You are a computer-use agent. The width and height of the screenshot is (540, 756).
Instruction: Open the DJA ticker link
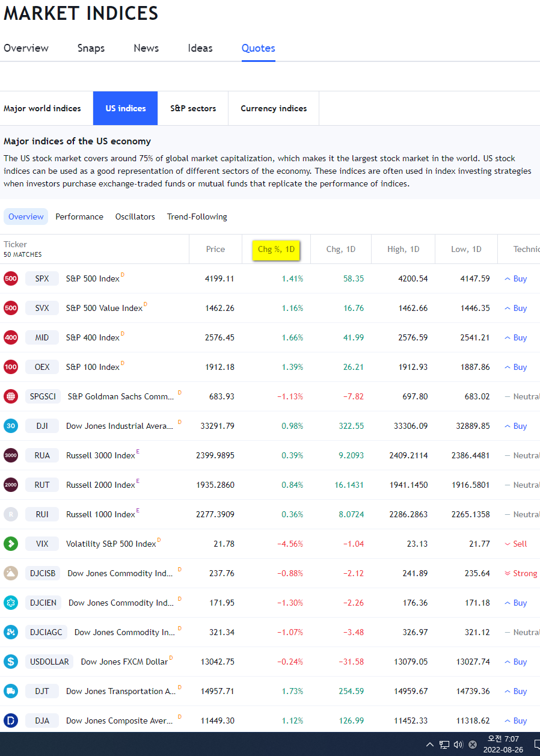tap(42, 721)
